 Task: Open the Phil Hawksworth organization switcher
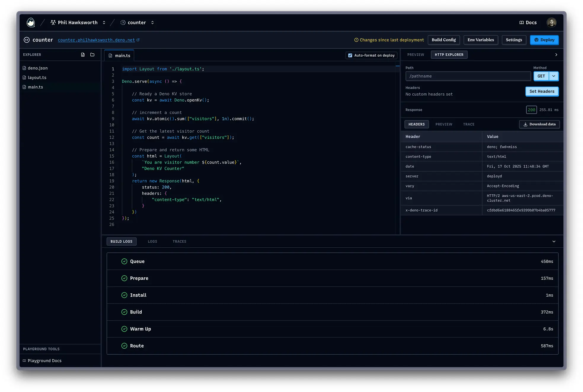[104, 23]
